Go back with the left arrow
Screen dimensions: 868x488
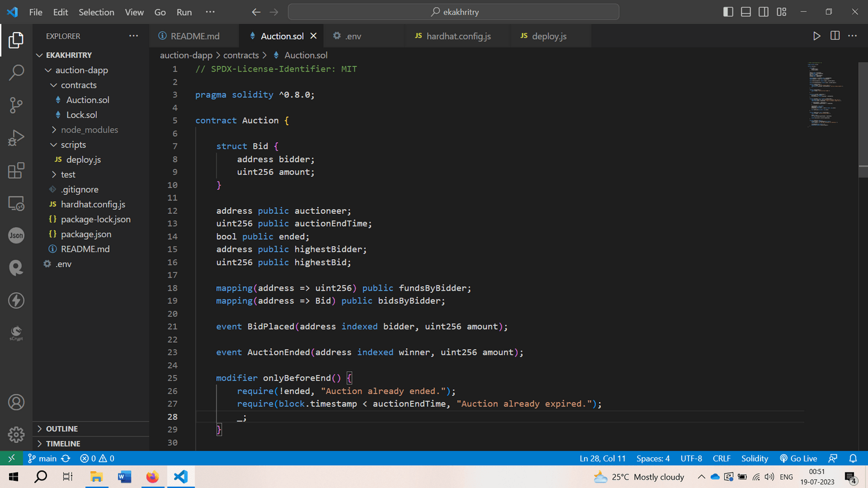click(256, 12)
